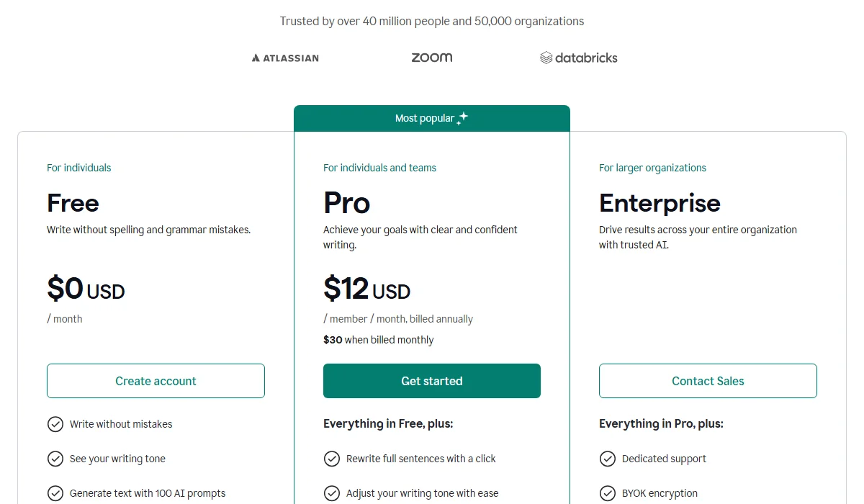
Task: Click the checkmark beside "Dedicated support"
Action: tap(608, 459)
